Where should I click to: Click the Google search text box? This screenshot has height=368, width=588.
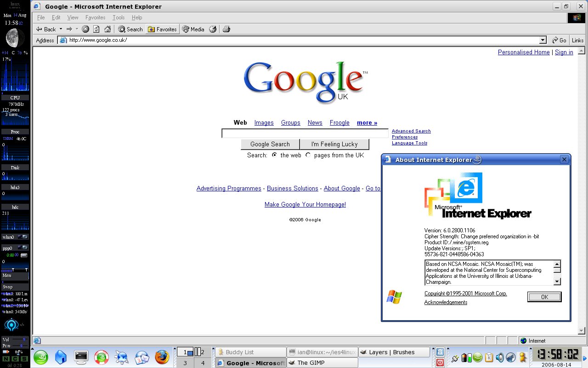pyautogui.click(x=305, y=133)
